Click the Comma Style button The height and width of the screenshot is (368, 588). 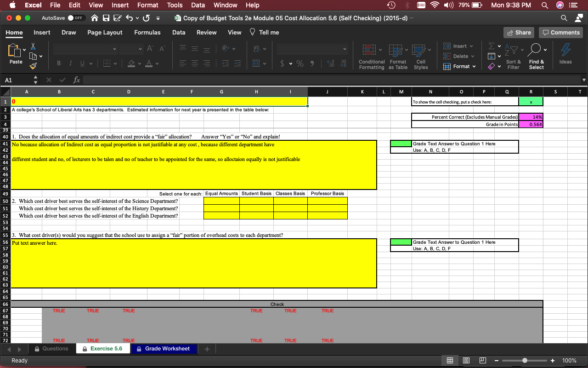[x=312, y=63]
